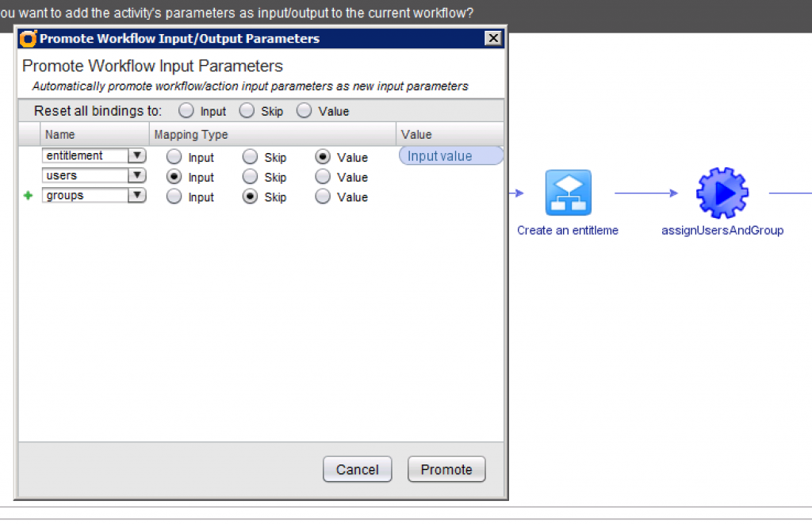812x524 pixels.
Task: Select the assignUsersAndGroup gear icon
Action: (722, 193)
